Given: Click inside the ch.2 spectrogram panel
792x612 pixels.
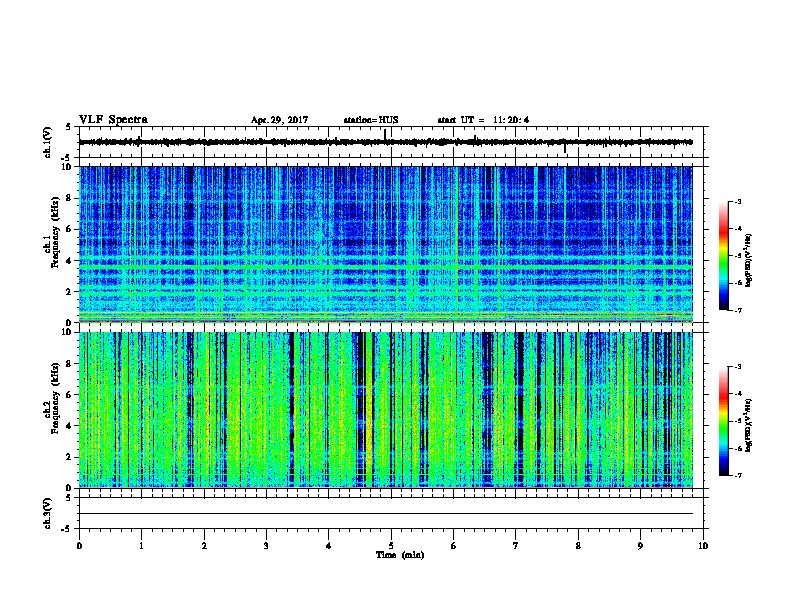Looking at the screenshot, I should (x=386, y=410).
